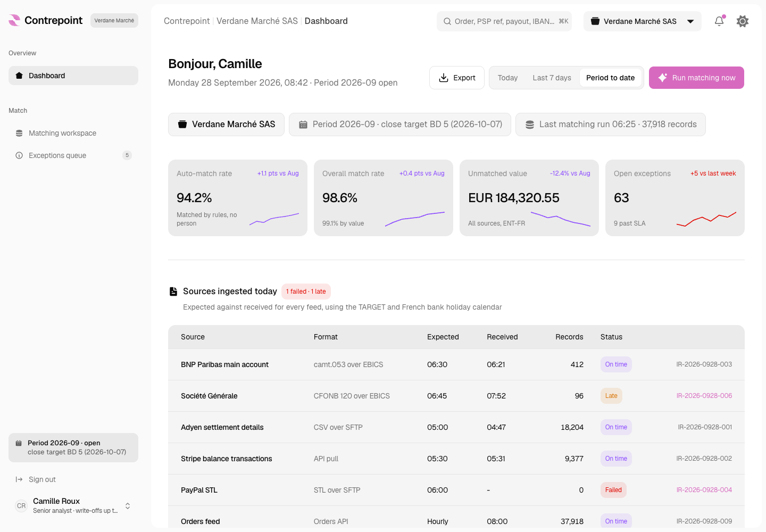Click the Export button
Image resolution: width=766 pixels, height=532 pixels.
click(x=457, y=78)
